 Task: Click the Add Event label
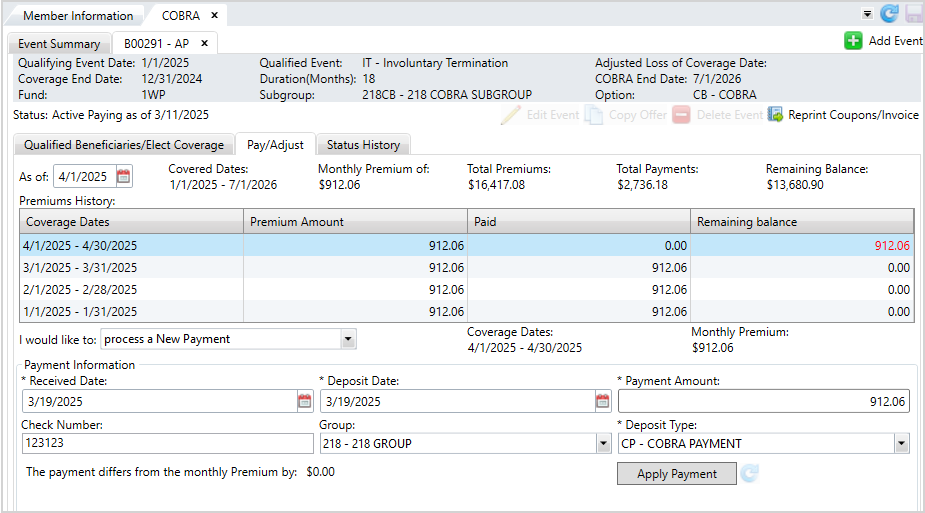pyautogui.click(x=896, y=41)
